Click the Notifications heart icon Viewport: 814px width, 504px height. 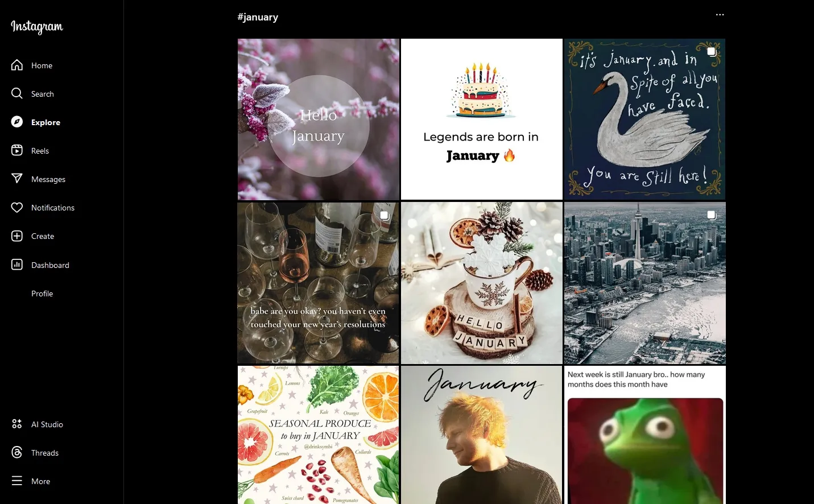(17, 207)
